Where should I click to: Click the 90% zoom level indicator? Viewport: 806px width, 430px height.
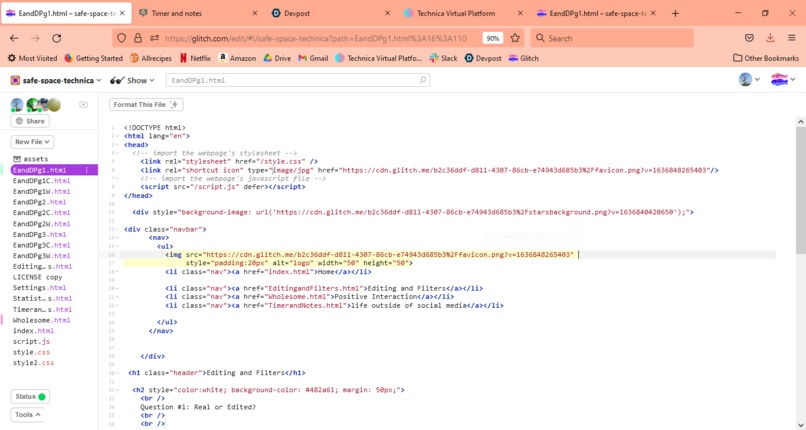pyautogui.click(x=492, y=38)
